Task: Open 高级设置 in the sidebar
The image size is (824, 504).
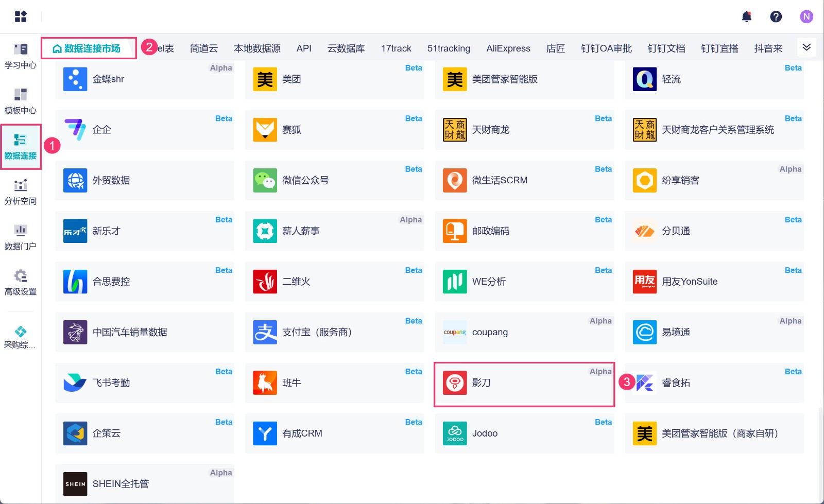Action: coord(21,283)
